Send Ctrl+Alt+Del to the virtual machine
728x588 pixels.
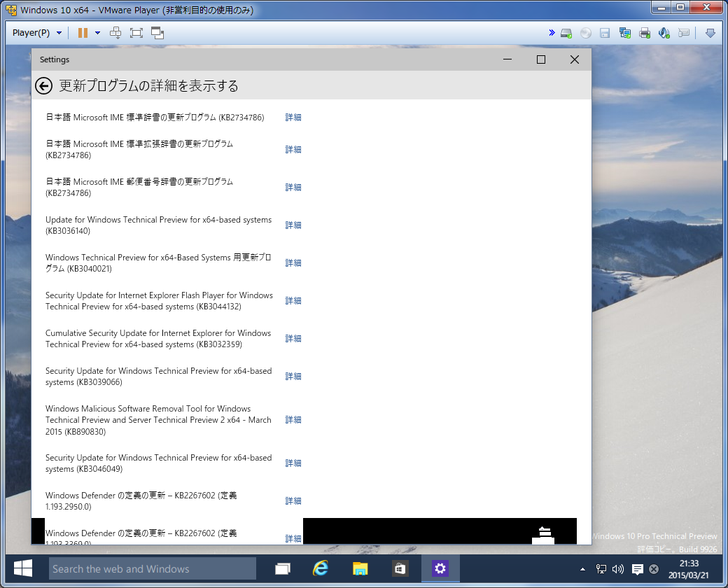115,33
